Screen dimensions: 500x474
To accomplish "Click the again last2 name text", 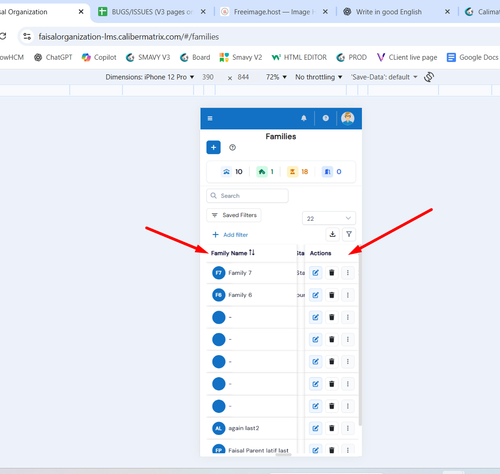I will pos(244,428).
